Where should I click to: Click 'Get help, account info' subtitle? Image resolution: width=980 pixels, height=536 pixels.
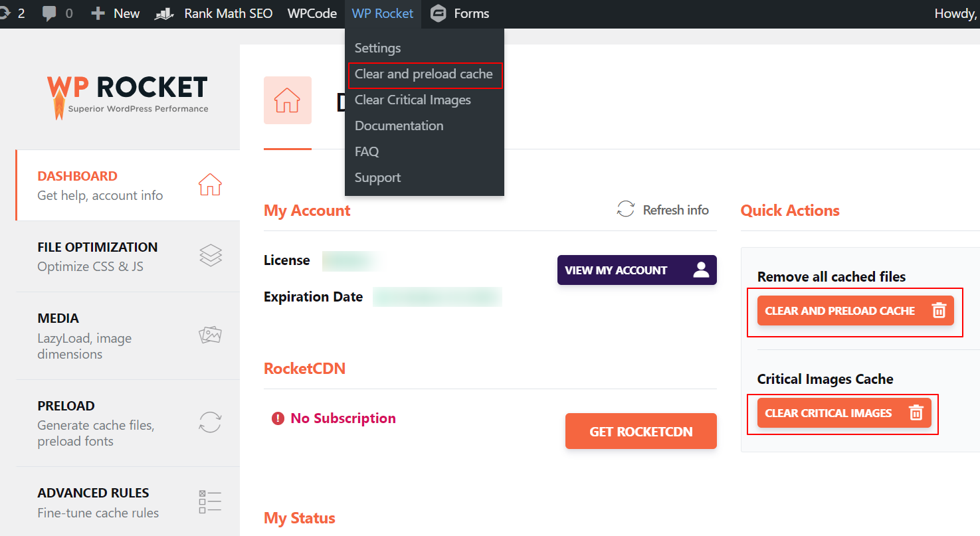click(x=100, y=196)
